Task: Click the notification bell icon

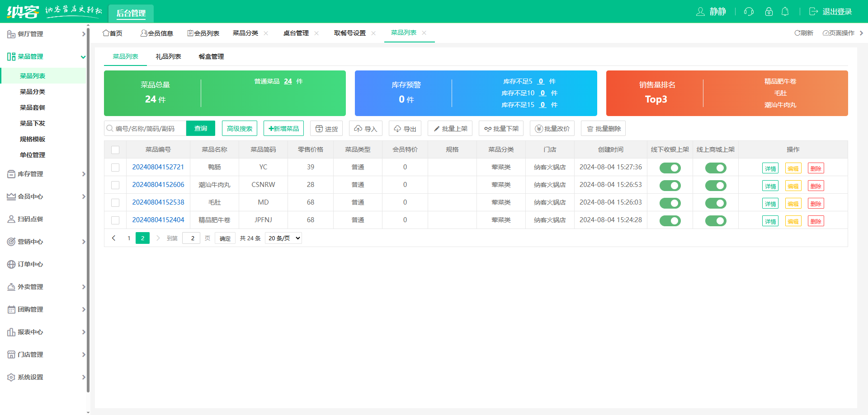Action: tap(785, 11)
